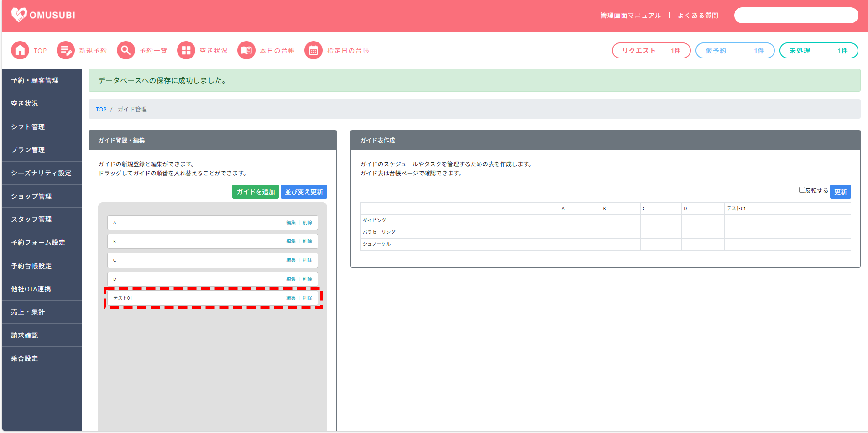The height and width of the screenshot is (433, 868).
Task: Click the search field in the header
Action: 796,16
